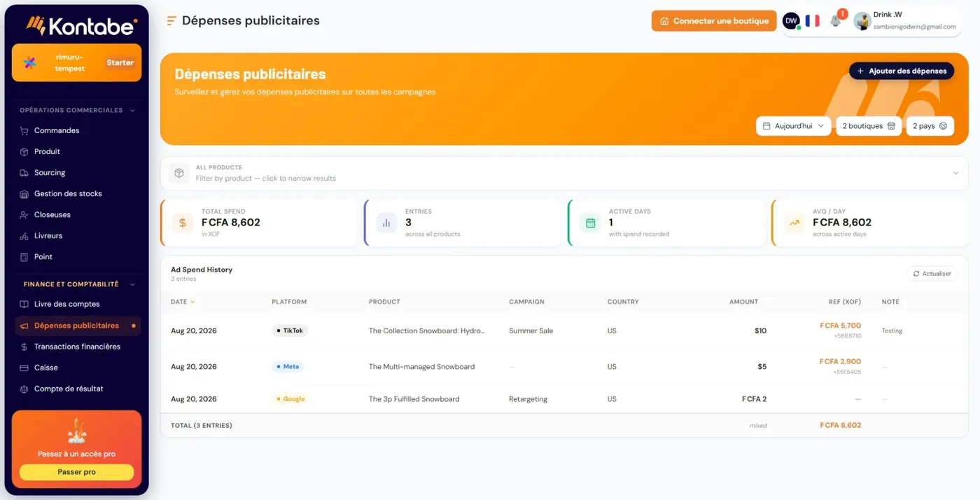Click the total FCFA 8,602 footer value
The height and width of the screenshot is (500, 980).
tap(841, 425)
